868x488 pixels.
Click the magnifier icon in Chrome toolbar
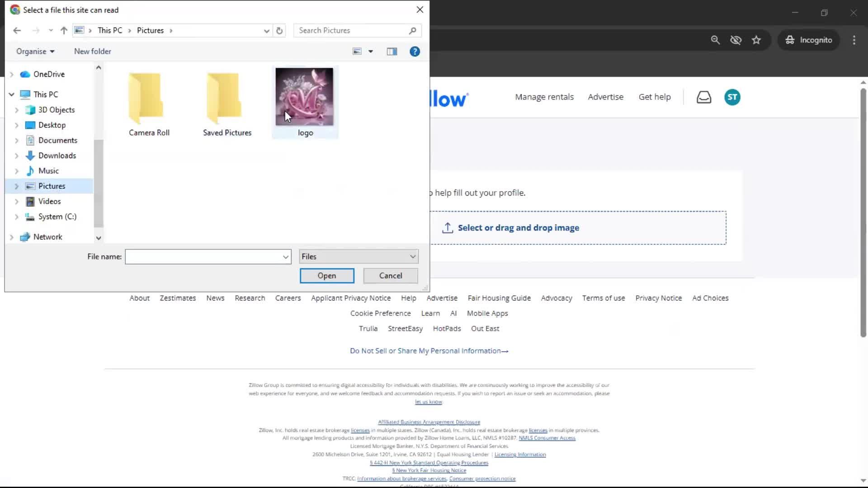coord(715,40)
